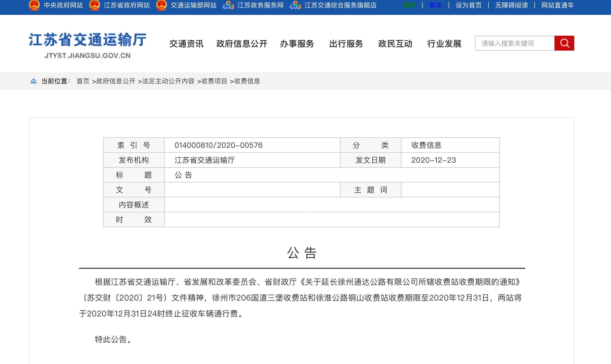Open the 政府信息公开 navigation menu
The height and width of the screenshot is (364, 611).
click(242, 44)
